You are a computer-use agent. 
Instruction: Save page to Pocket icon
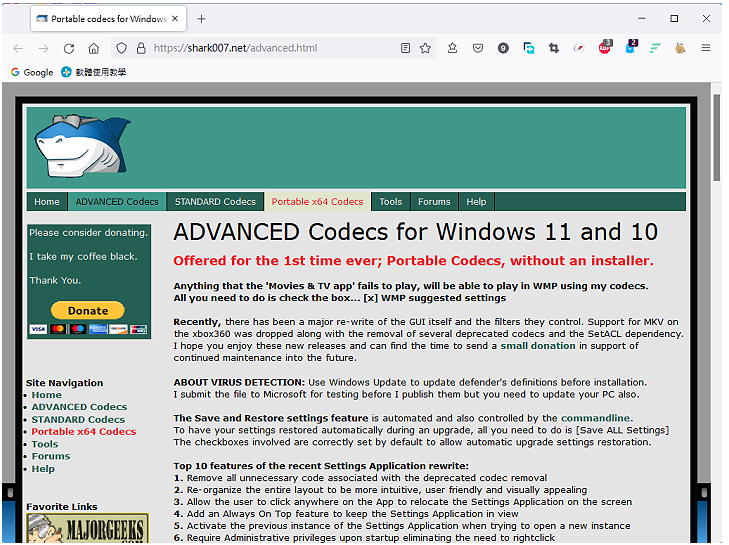(477, 48)
